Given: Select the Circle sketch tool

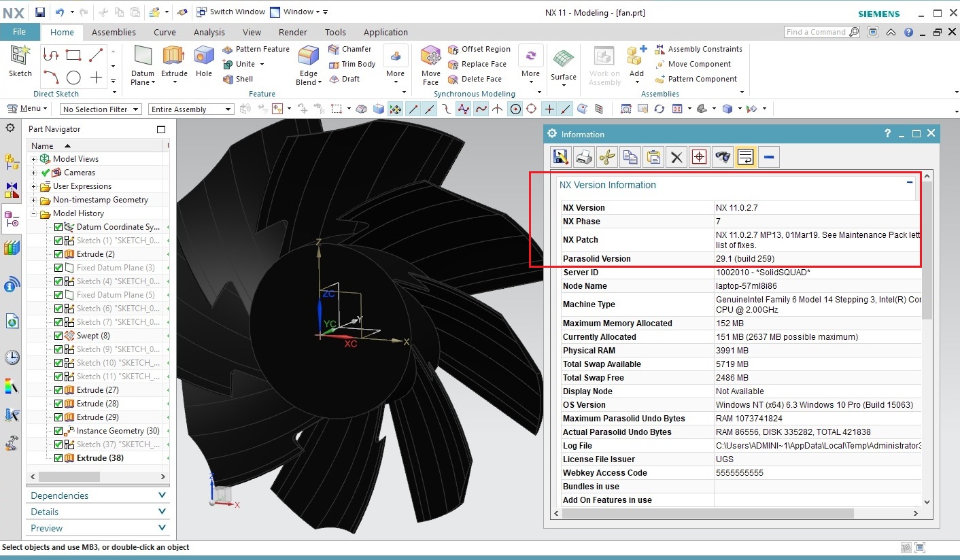Looking at the screenshot, I should click(73, 77).
